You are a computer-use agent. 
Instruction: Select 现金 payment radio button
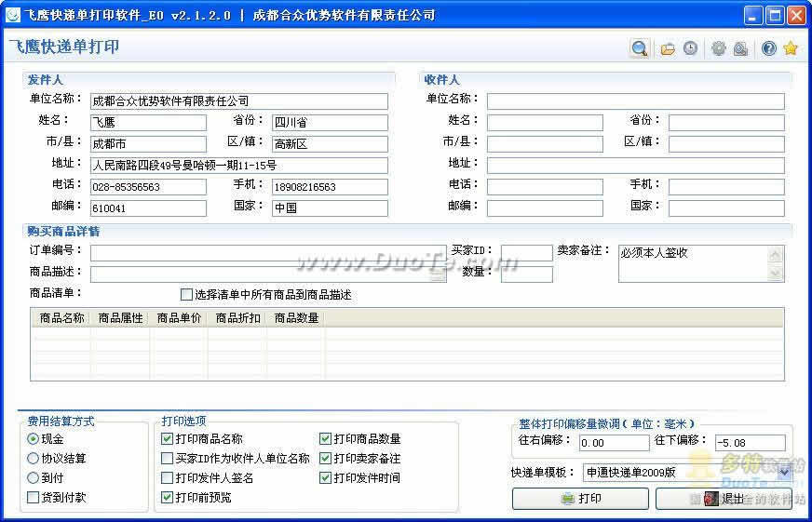pyautogui.click(x=33, y=438)
